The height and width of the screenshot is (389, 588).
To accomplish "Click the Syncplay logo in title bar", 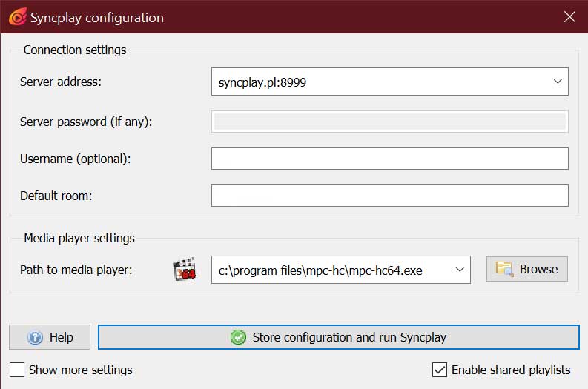I will [16, 17].
